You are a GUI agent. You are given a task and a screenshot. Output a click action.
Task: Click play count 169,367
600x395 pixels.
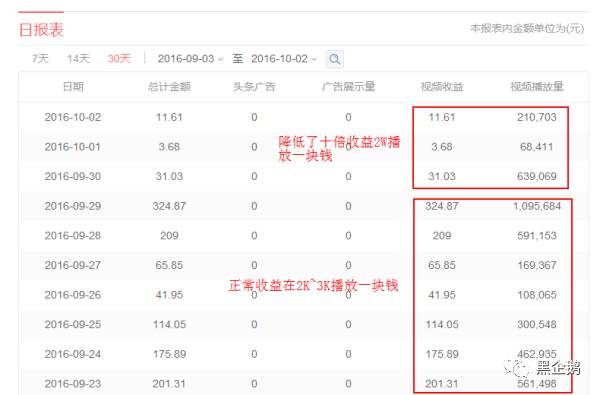pos(537,265)
